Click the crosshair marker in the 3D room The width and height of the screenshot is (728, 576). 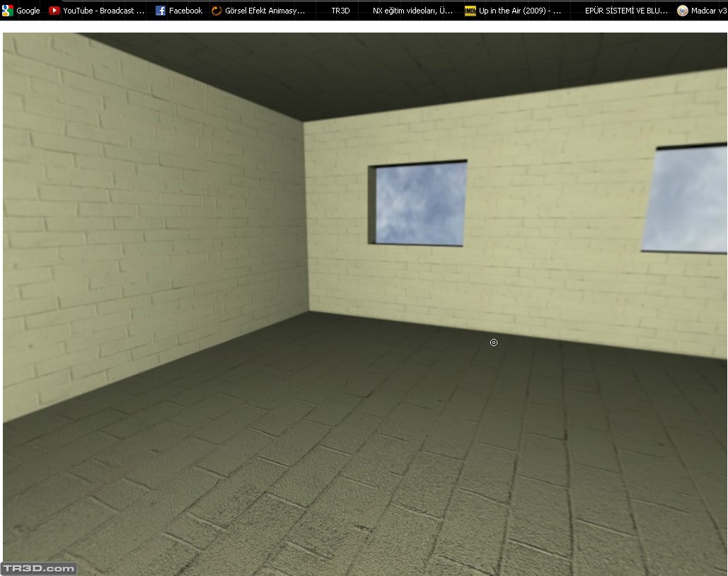[494, 342]
